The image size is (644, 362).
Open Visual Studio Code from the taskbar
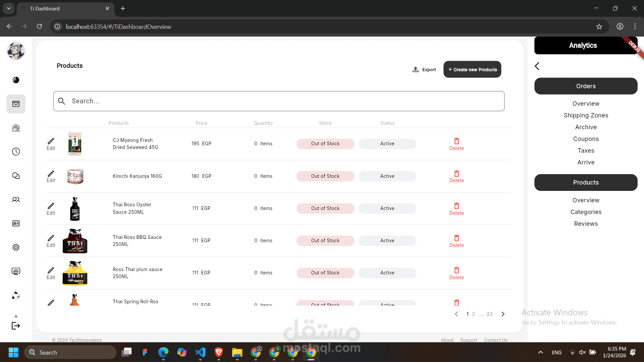click(x=200, y=352)
